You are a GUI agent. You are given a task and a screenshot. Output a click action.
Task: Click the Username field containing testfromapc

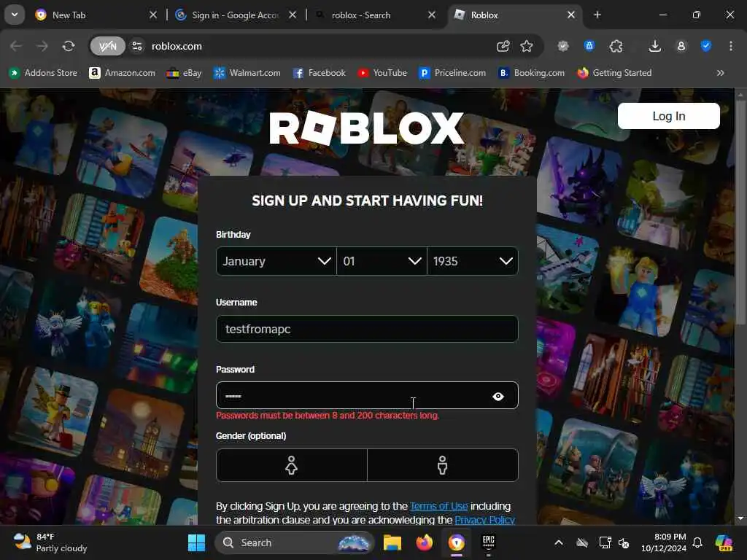(x=367, y=329)
